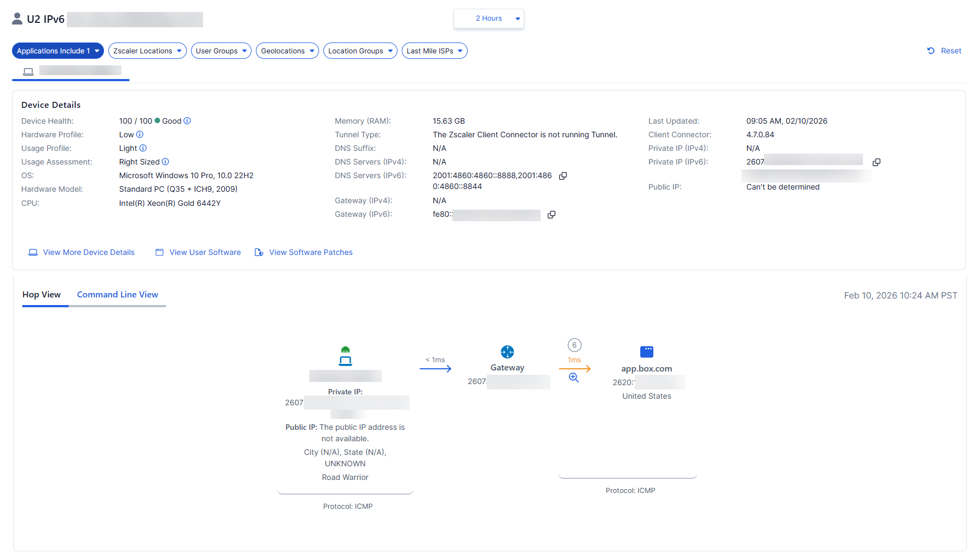This screenshot has width=980, height=560.
Task: Click Protocol: ICMP under app.box.com
Action: (x=630, y=490)
